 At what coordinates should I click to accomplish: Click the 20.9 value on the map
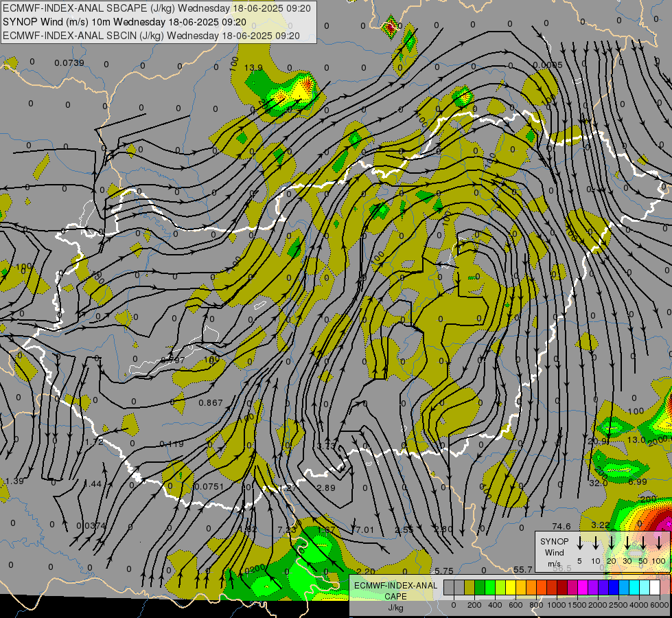pyautogui.click(x=599, y=441)
